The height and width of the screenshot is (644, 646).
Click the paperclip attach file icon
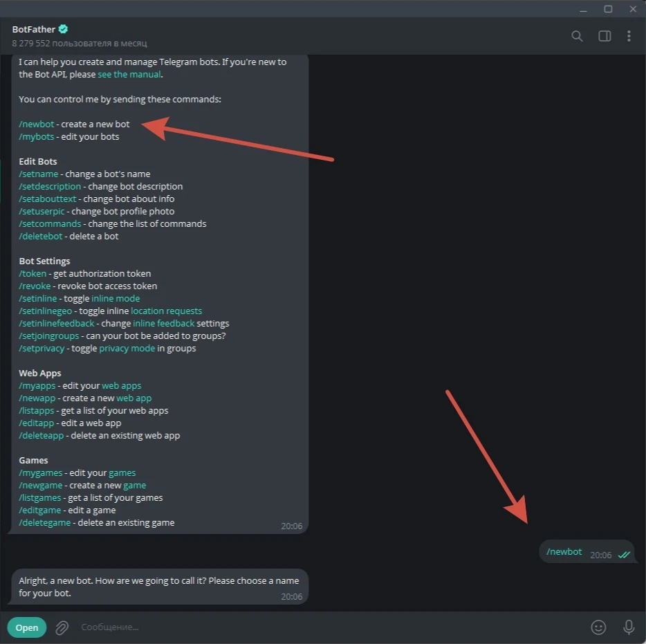point(62,627)
